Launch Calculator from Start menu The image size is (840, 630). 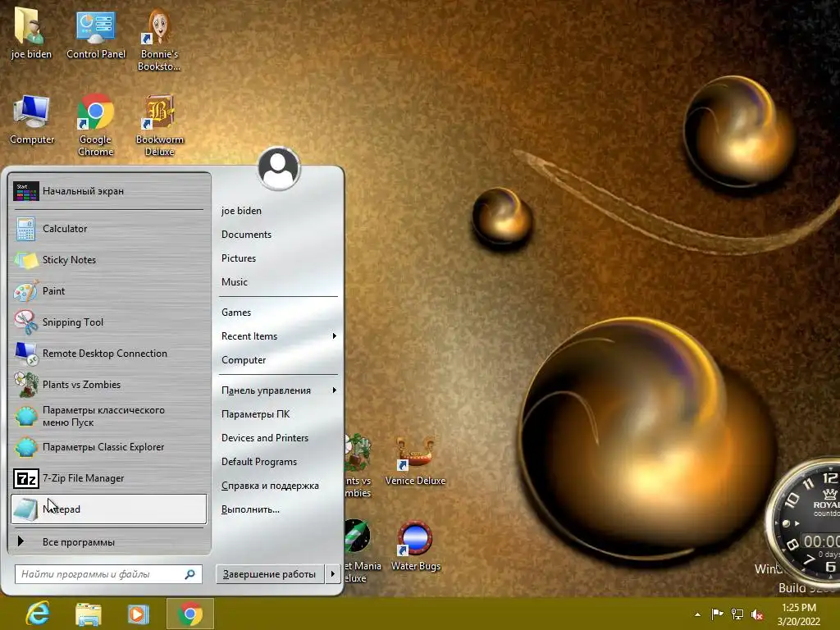click(108, 229)
